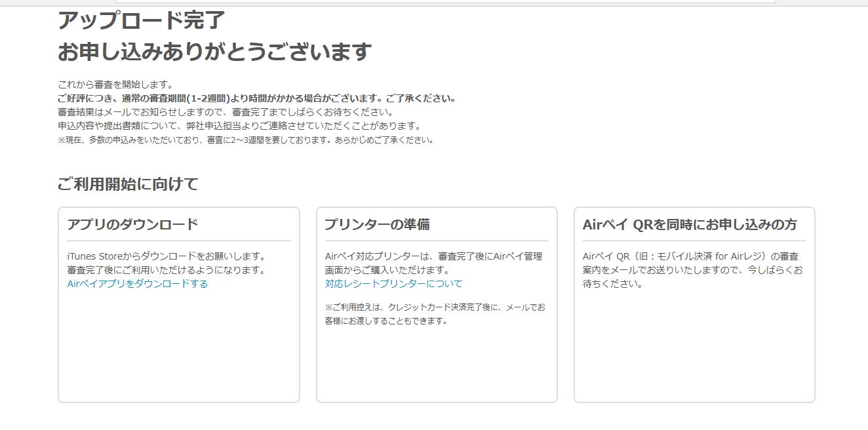The width and height of the screenshot is (868, 430).
Task: Click the 審査結果はメールでお知らせ text line
Action: [225, 112]
